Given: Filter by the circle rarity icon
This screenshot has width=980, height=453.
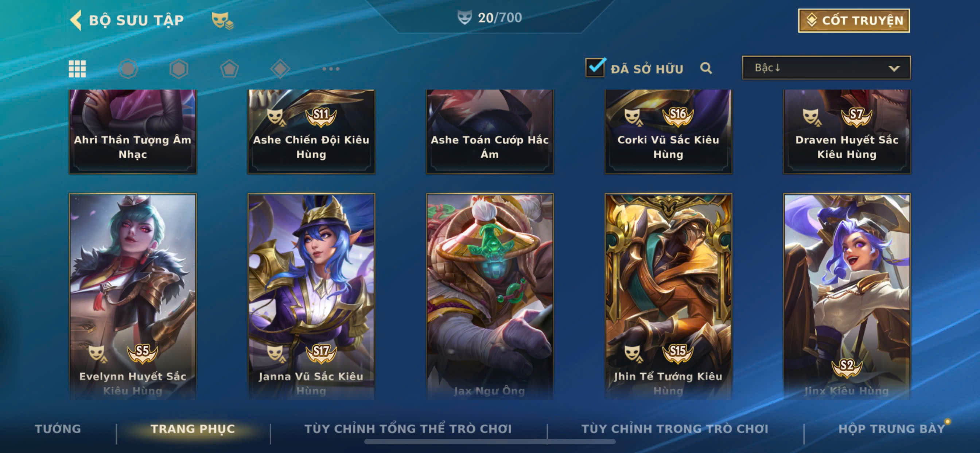Looking at the screenshot, I should [x=128, y=69].
